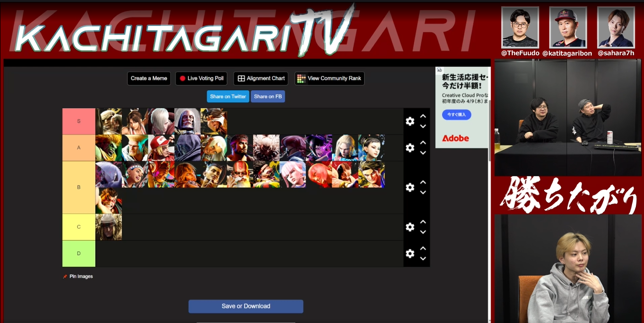Open settings gear for B tier row
This screenshot has width=644, height=323.
coord(410,187)
